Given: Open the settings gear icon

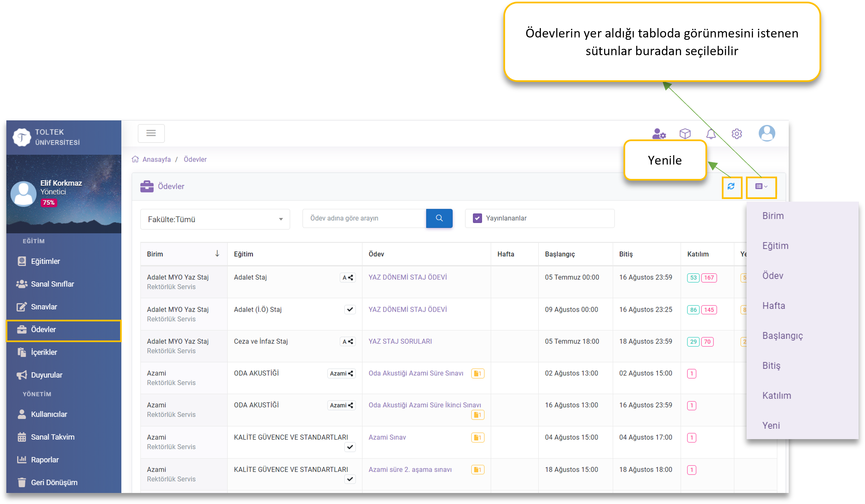Looking at the screenshot, I should click(x=736, y=134).
